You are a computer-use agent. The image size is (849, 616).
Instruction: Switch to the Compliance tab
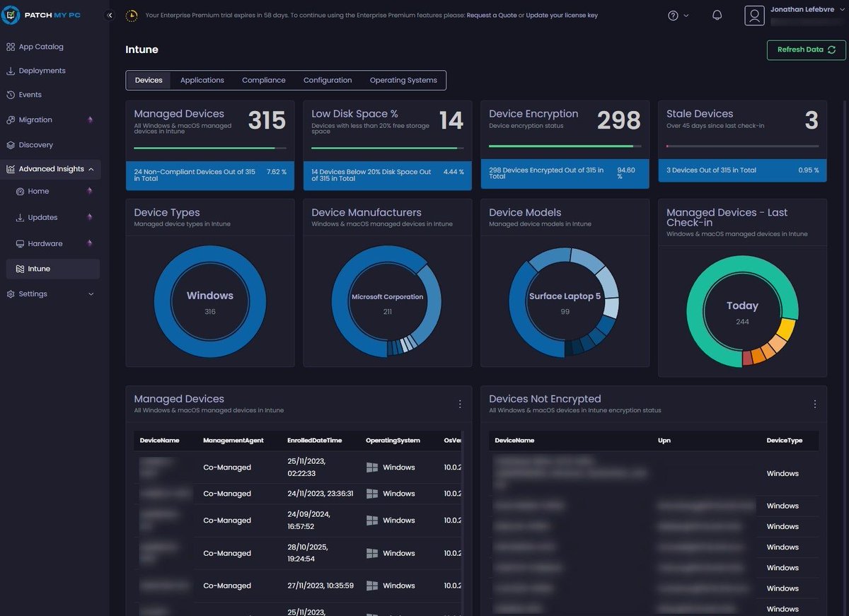point(263,80)
